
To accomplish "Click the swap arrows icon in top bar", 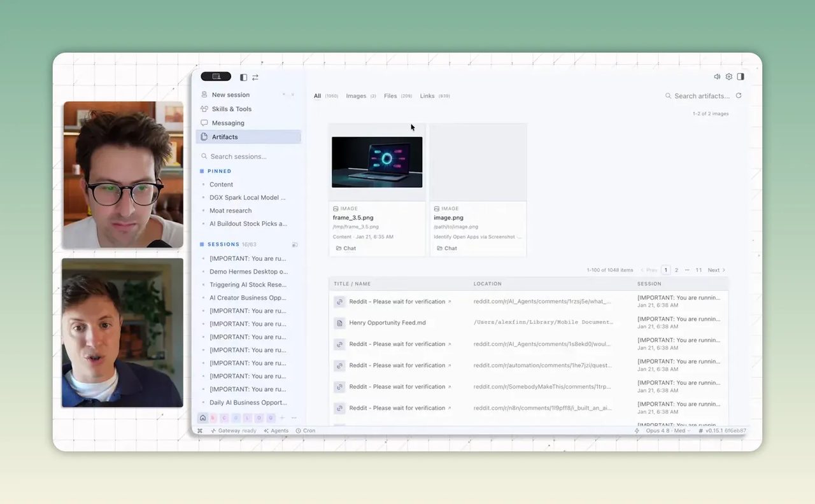I will click(255, 77).
